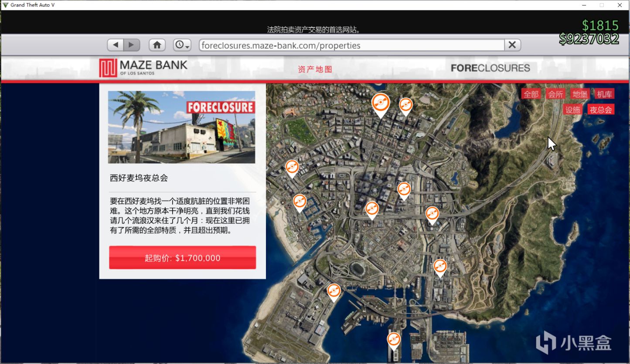Click the foreclosures.maze-bank.com address field
The height and width of the screenshot is (364, 630).
(351, 45)
